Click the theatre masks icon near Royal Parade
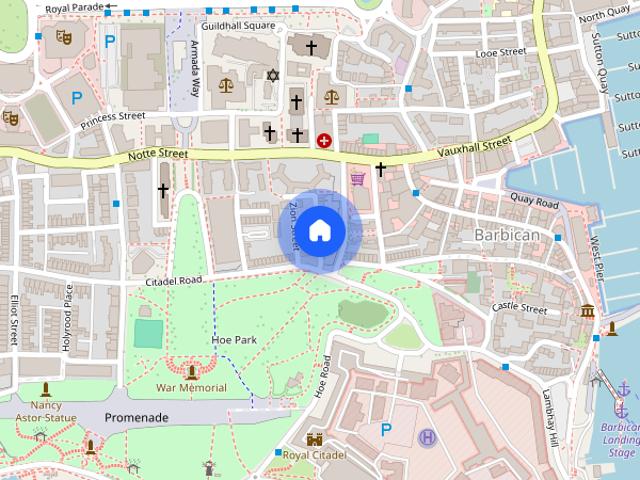Viewport: 640px width, 480px height. point(64,37)
